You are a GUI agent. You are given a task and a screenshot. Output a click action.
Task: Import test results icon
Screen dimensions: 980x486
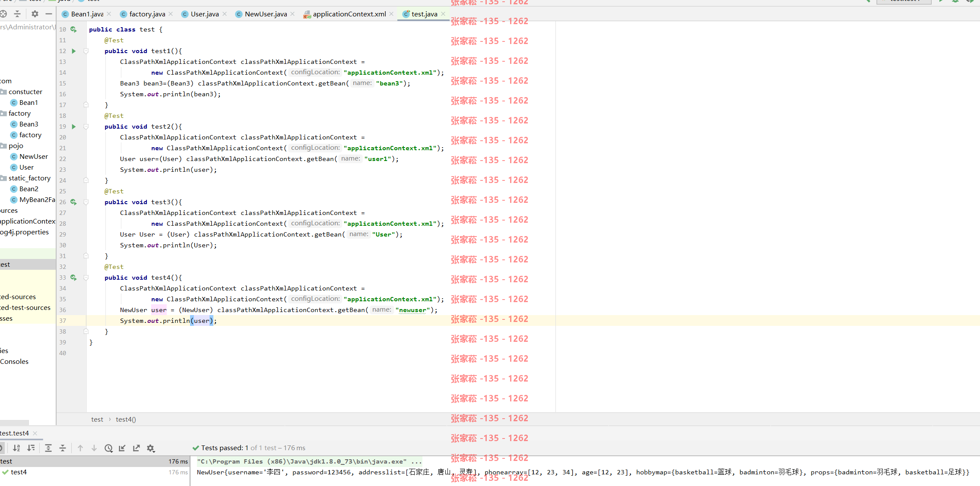122,448
